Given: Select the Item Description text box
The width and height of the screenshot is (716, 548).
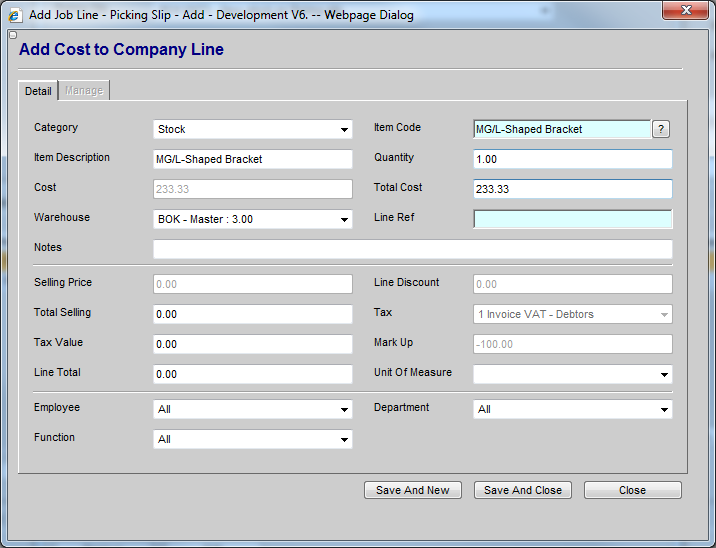Looking at the screenshot, I should coord(253,159).
